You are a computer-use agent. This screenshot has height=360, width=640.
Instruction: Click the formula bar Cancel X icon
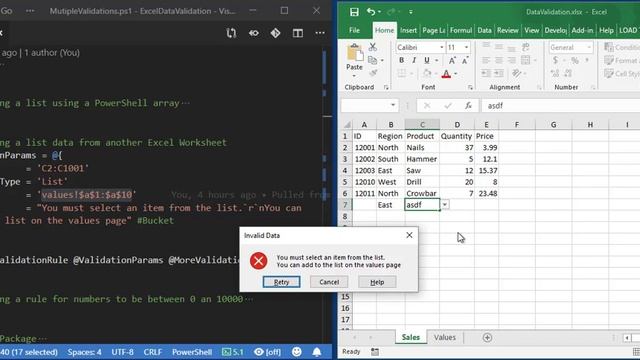coord(427,106)
